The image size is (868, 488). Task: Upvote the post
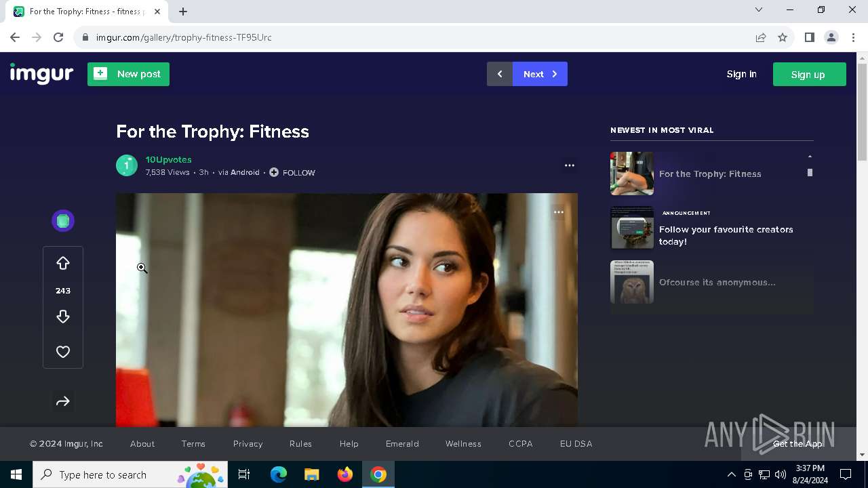[63, 263]
